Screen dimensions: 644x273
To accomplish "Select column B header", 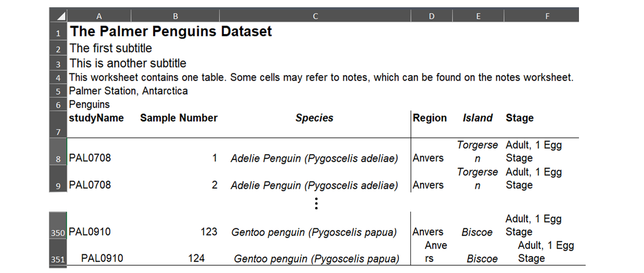I will [x=175, y=16].
